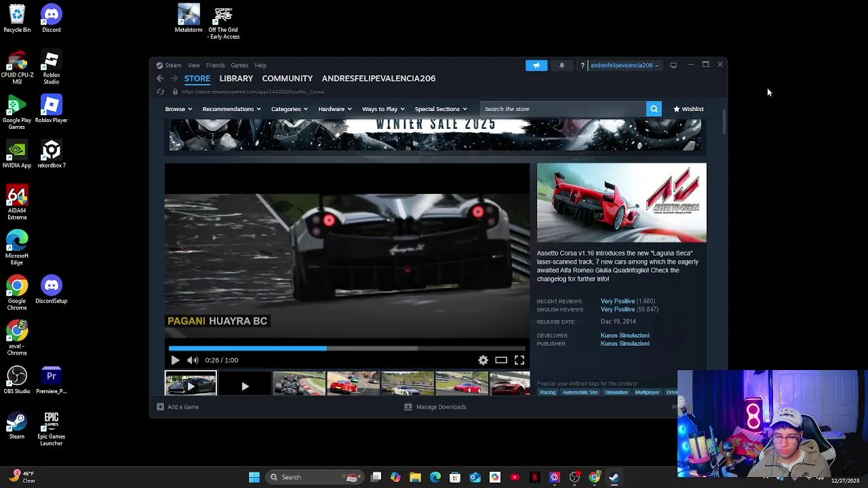Mute the trailer volume speaker icon

pyautogui.click(x=193, y=361)
